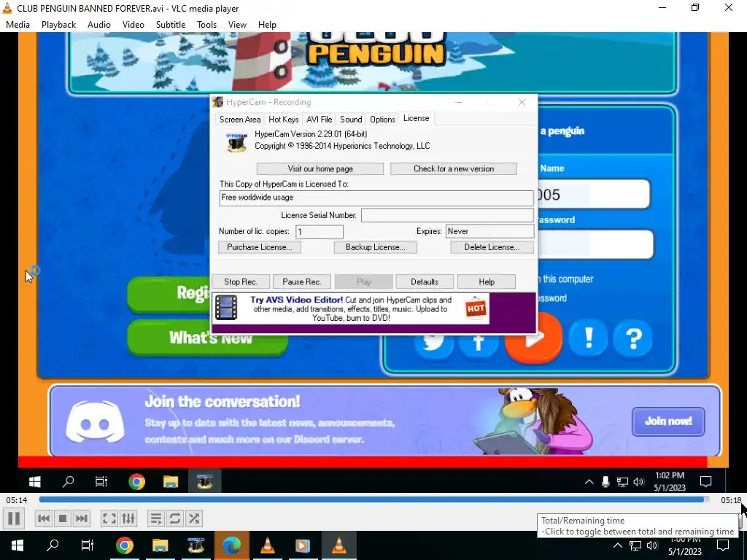Open volume control in system tray

(652, 545)
